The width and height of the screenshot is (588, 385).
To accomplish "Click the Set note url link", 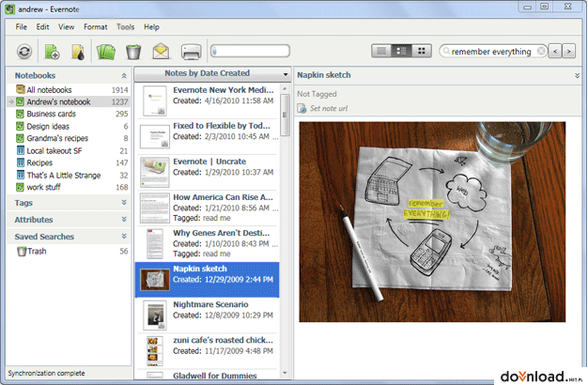I will [329, 108].
